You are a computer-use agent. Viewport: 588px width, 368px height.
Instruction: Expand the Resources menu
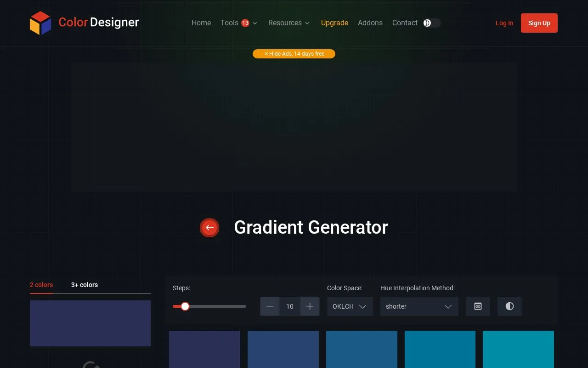click(289, 23)
